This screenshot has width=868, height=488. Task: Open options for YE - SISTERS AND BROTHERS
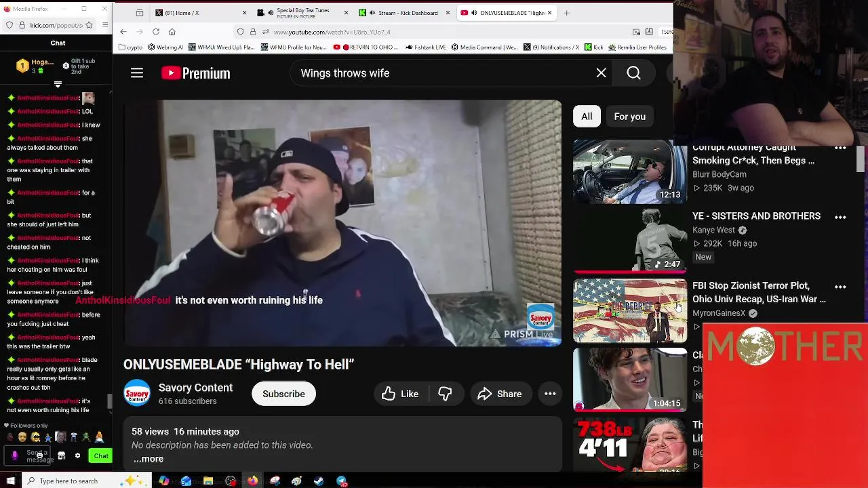click(x=840, y=217)
